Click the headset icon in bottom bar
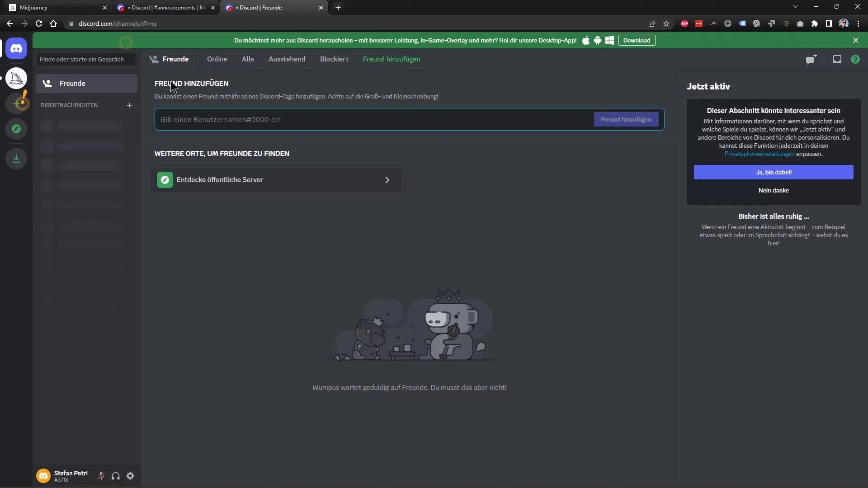The height and width of the screenshot is (488, 868). (x=116, y=475)
